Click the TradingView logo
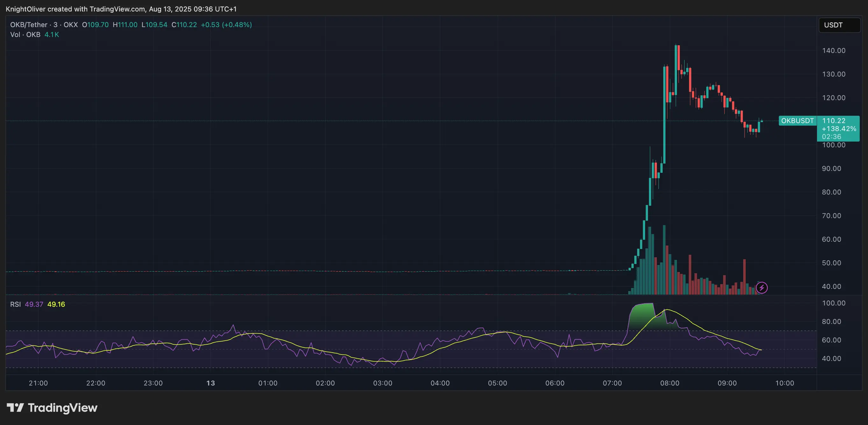 coord(52,408)
